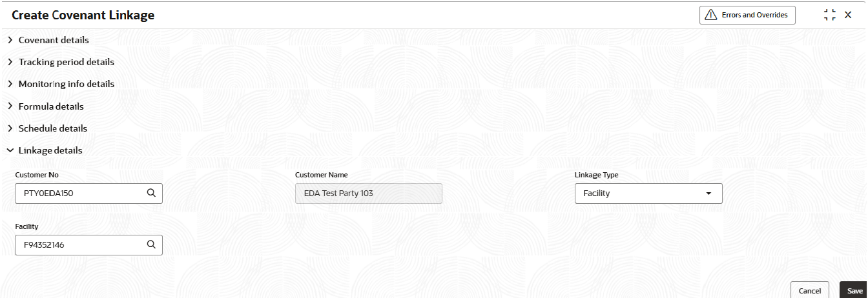Open Errors and Overrides
868x298 pixels.
[747, 15]
